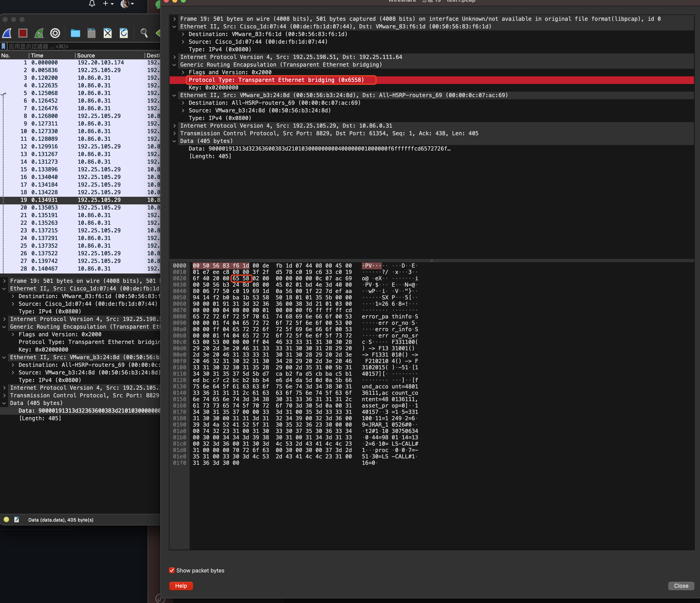700x603 pixels.
Task: Open the display filter bookmarks
Action: click(3, 46)
